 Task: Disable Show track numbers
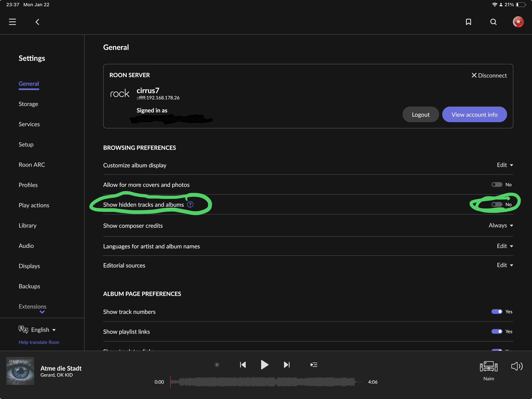[x=497, y=311]
